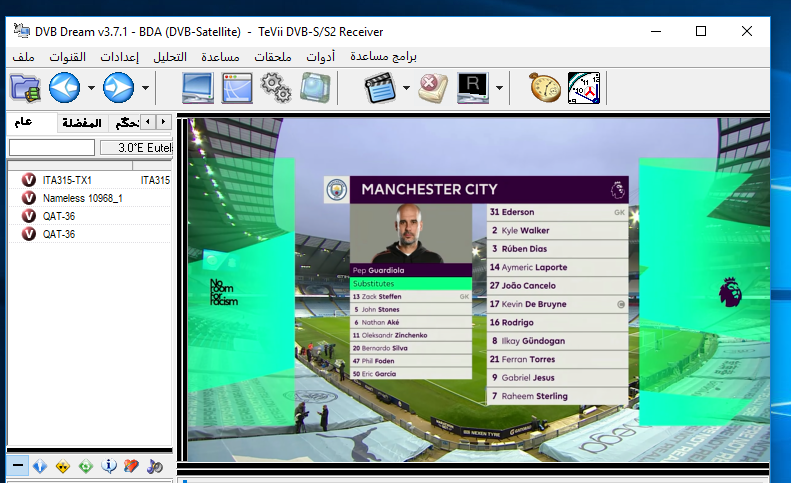
Task: Open the browser-window style toolbar icon
Action: (237, 88)
